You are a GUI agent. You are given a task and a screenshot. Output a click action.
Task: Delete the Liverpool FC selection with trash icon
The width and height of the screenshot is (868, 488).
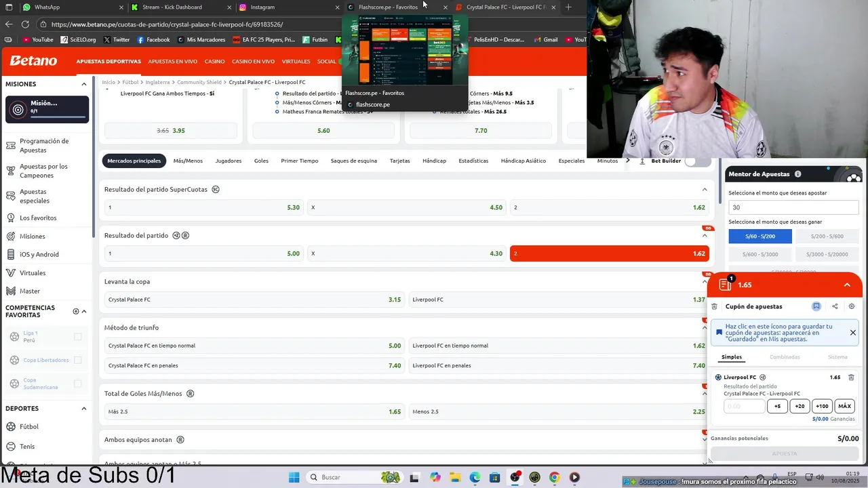tap(851, 377)
